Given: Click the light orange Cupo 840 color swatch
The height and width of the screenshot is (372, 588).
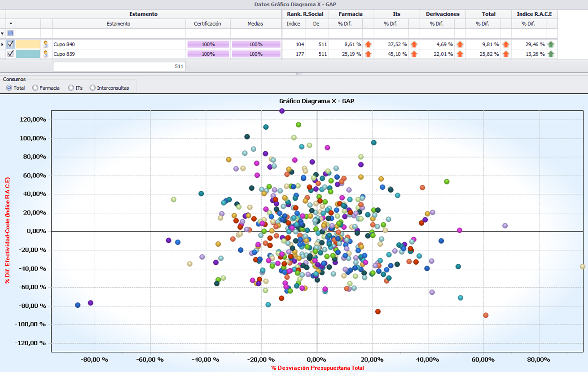Looking at the screenshot, I should coord(28,44).
